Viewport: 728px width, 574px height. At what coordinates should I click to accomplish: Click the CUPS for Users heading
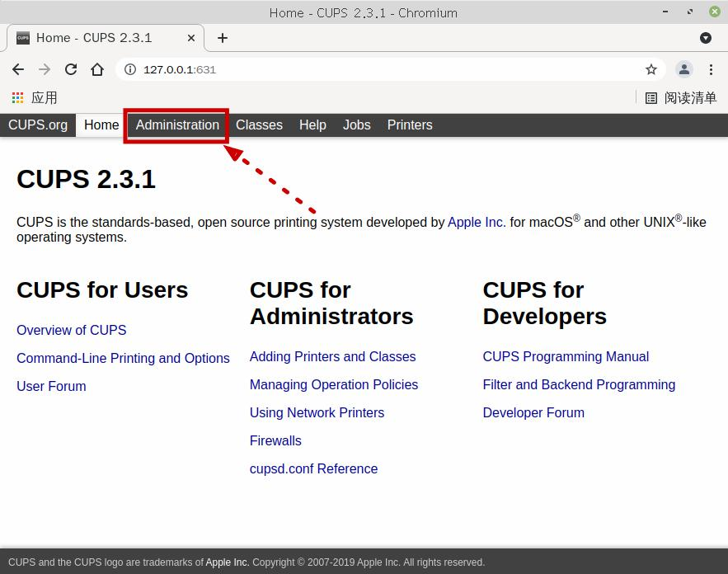point(102,290)
